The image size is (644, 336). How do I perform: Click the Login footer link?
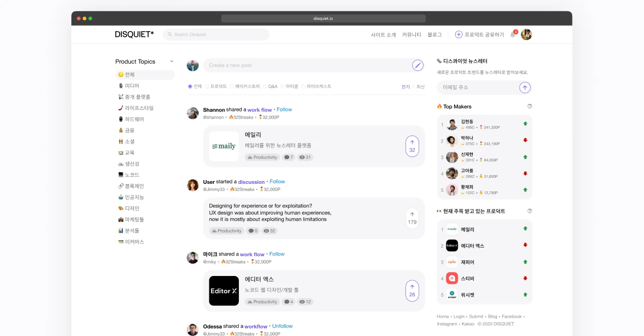459,317
